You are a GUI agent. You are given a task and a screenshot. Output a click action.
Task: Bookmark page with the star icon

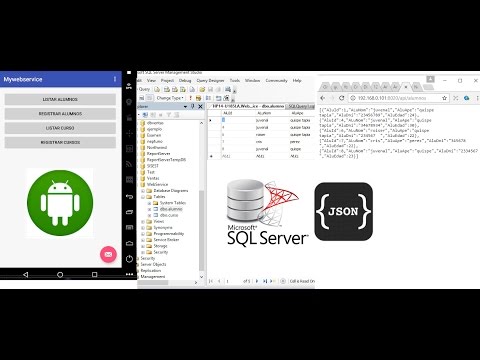[x=444, y=98]
